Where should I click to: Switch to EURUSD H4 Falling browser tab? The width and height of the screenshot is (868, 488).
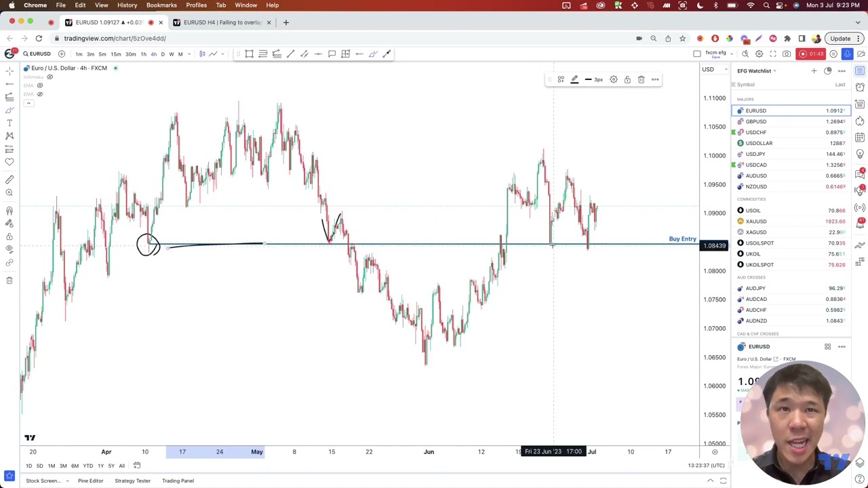222,22
